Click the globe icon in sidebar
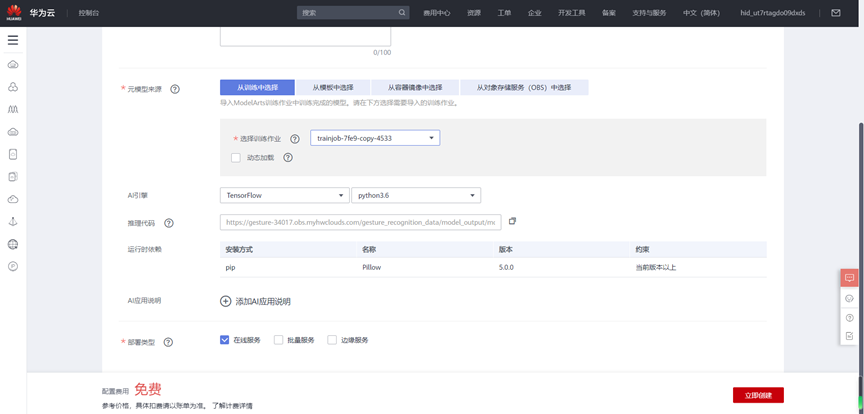The height and width of the screenshot is (414, 864). click(13, 244)
